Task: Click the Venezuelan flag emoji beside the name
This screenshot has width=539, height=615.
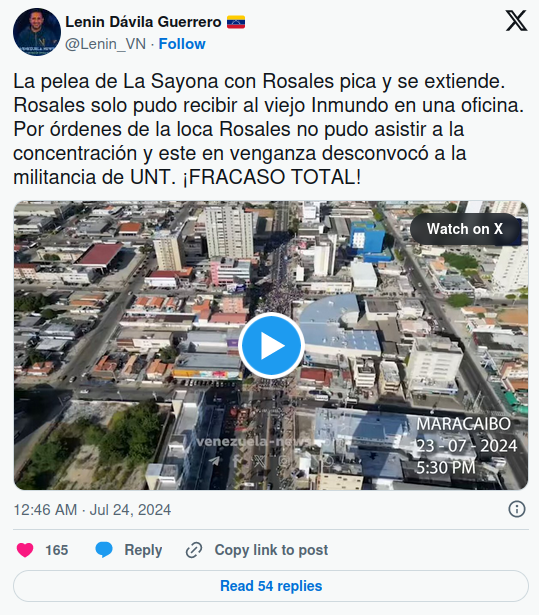Action: (236, 22)
